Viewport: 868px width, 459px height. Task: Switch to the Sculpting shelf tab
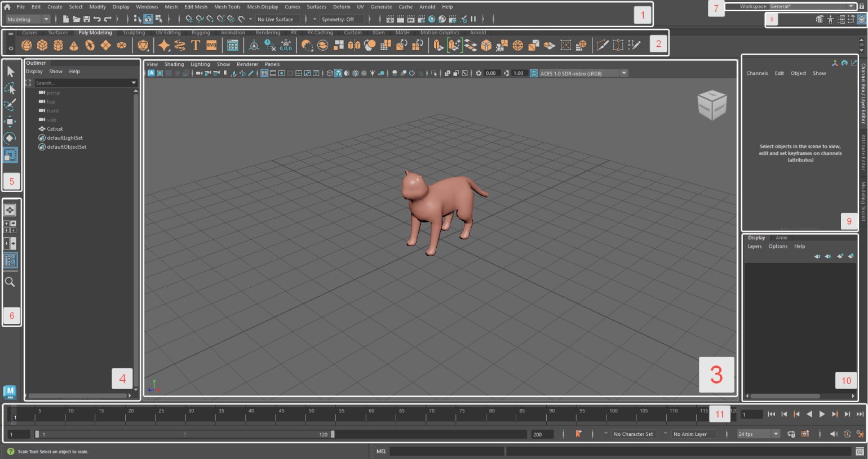coord(134,33)
